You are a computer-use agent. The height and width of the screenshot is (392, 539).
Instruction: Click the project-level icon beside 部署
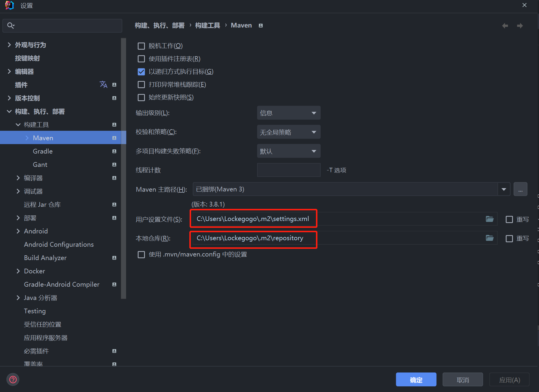click(114, 218)
